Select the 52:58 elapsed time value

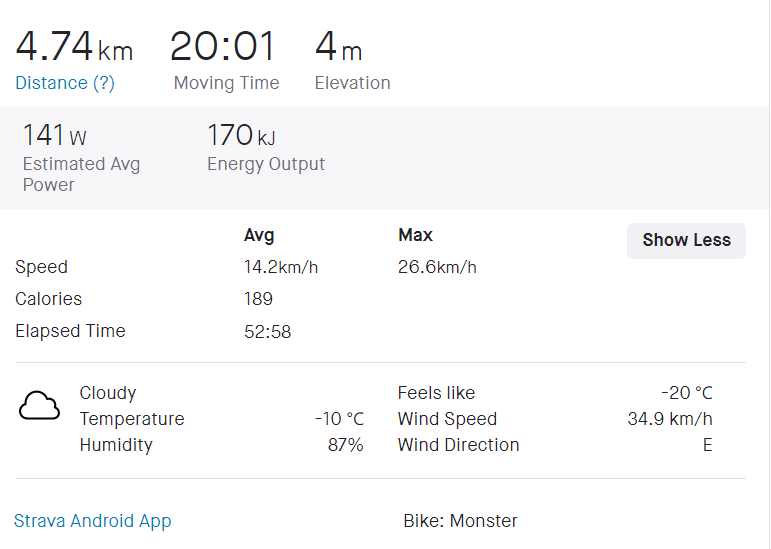267,331
